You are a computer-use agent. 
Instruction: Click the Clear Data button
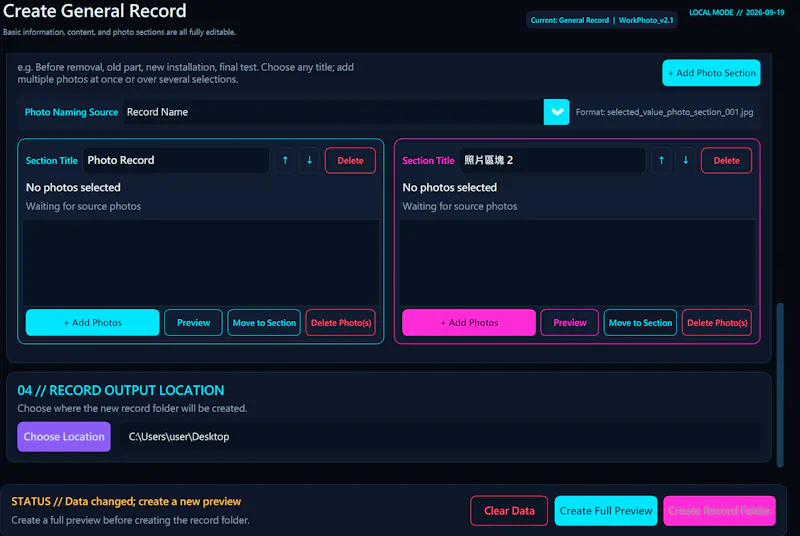coord(509,511)
